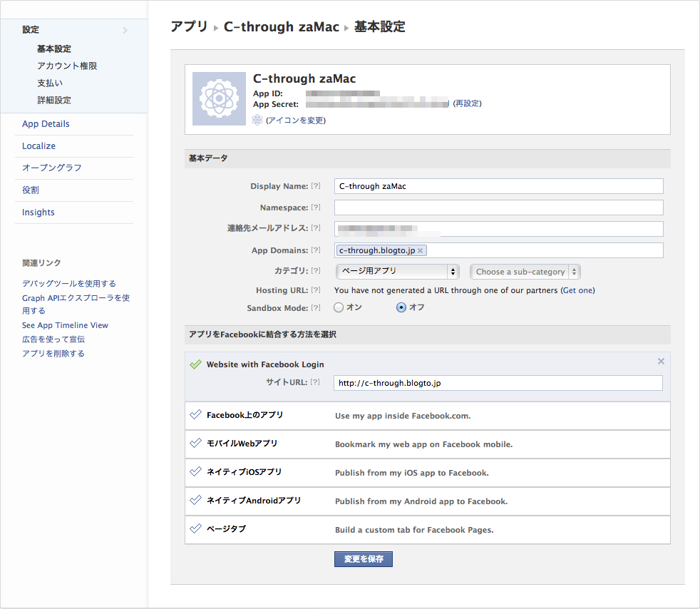Click the サイトURL input field
Screen dimensions: 700x609
(x=498, y=383)
